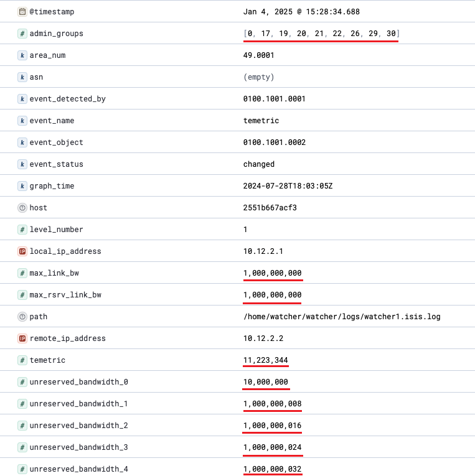Select the admin_groups field name

click(x=56, y=34)
